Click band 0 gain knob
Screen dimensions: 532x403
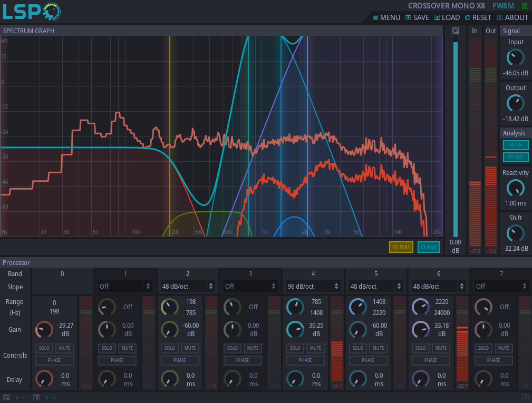(44, 329)
